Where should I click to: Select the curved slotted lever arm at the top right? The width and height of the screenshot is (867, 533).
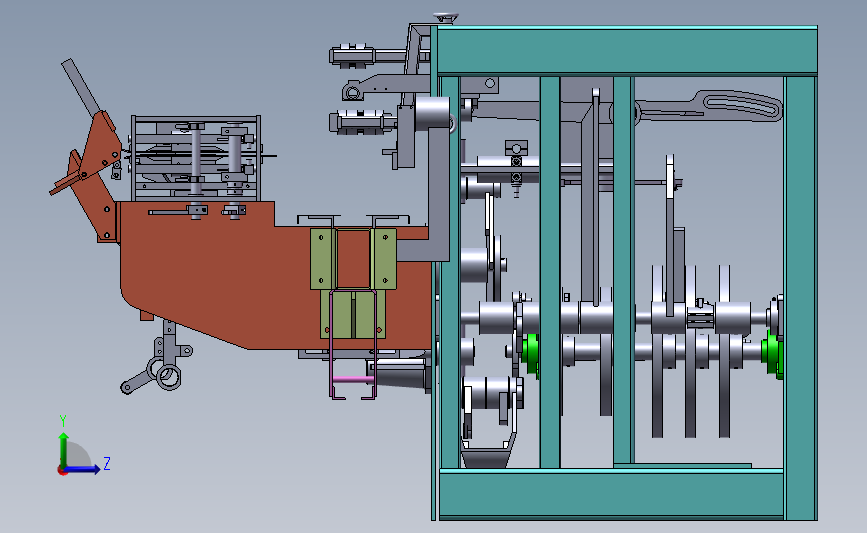coord(711,106)
